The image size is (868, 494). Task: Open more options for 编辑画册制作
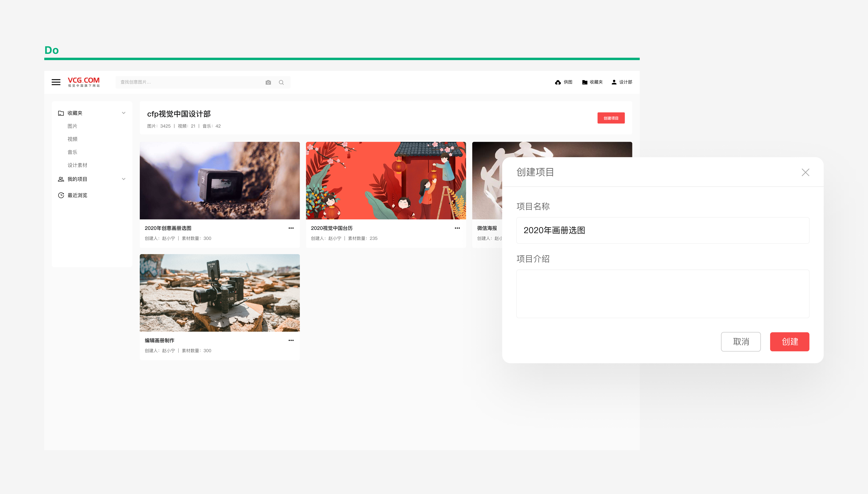(x=291, y=340)
